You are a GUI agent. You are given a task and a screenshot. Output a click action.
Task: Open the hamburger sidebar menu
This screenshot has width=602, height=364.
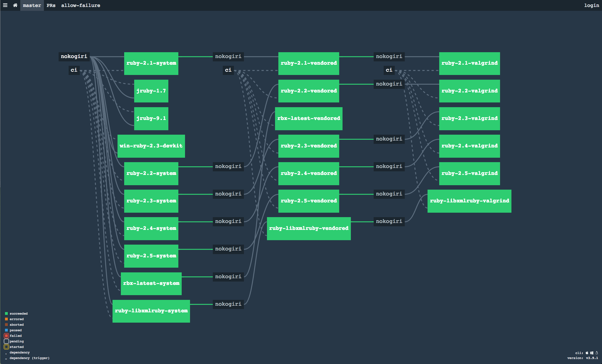[x=5, y=5]
